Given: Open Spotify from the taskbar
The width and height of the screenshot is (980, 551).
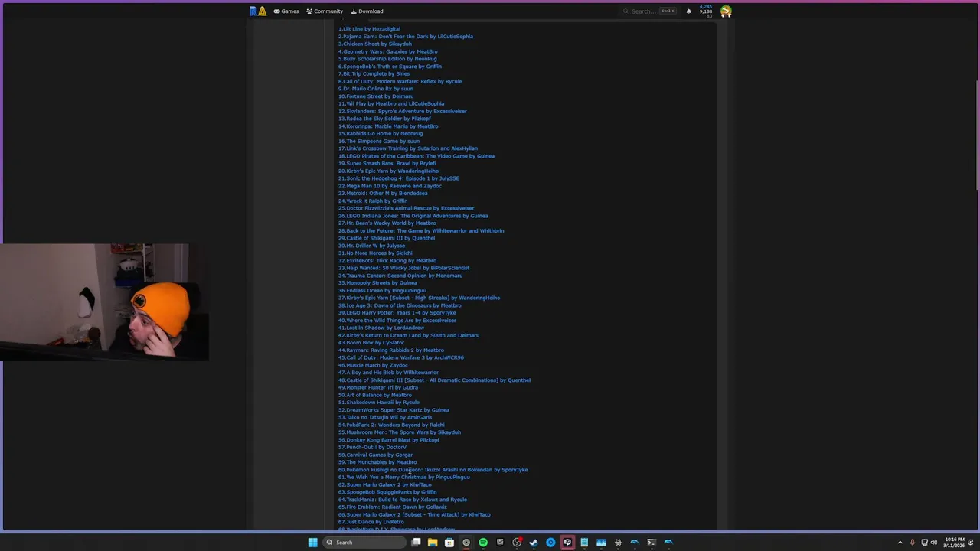Looking at the screenshot, I should [483, 543].
